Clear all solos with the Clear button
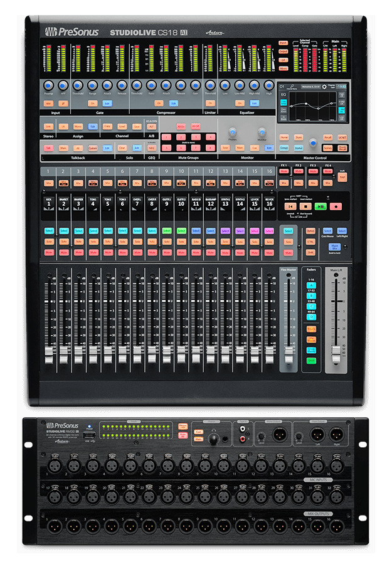The image size is (392, 574). click(x=122, y=148)
